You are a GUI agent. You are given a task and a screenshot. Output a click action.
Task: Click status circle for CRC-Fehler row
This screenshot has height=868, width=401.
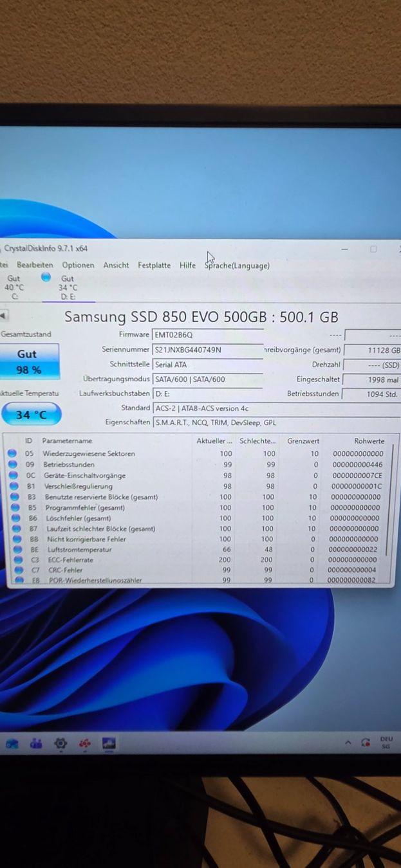pyautogui.click(x=19, y=570)
